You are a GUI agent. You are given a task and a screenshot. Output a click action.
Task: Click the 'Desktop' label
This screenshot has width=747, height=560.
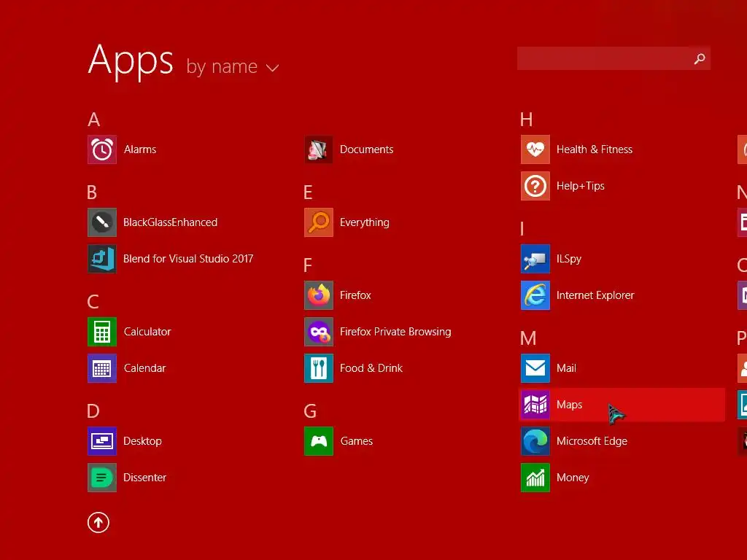[142, 441]
